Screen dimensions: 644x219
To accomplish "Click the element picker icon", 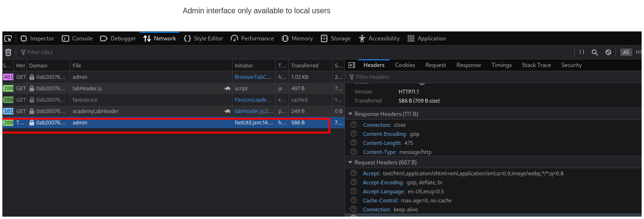I will click(8, 38).
